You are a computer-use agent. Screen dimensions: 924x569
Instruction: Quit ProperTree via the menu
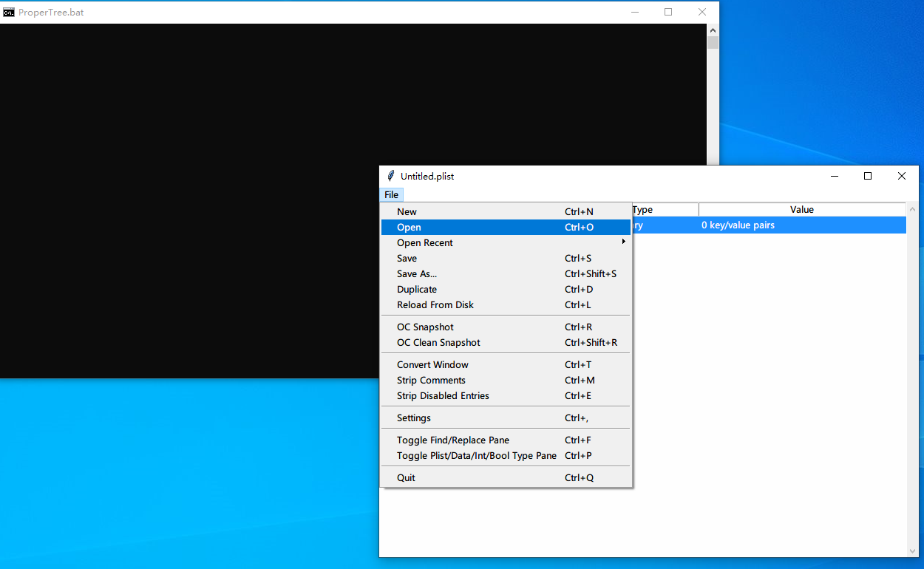click(x=406, y=478)
